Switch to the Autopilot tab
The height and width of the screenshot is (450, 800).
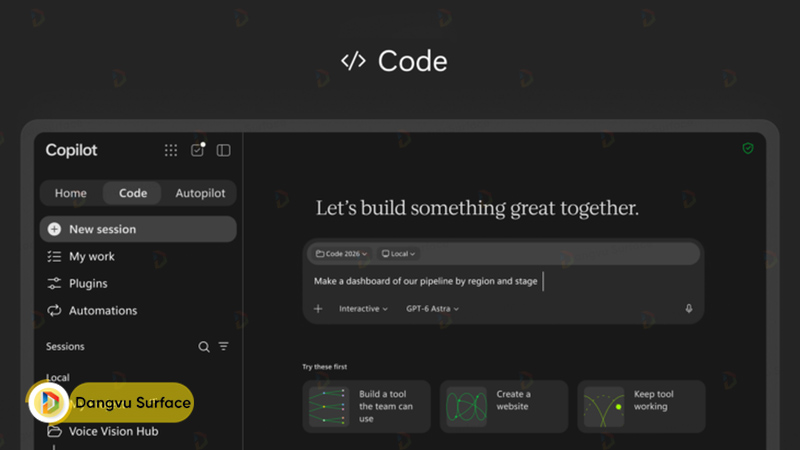(200, 193)
